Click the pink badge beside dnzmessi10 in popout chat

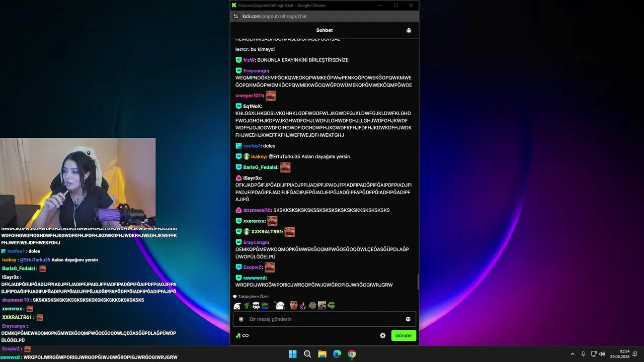(x=238, y=210)
